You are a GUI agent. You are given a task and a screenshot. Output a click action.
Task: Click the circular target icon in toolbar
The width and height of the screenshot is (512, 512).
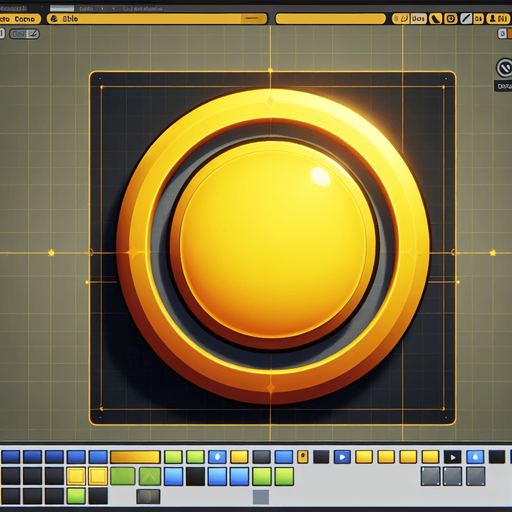[451, 19]
